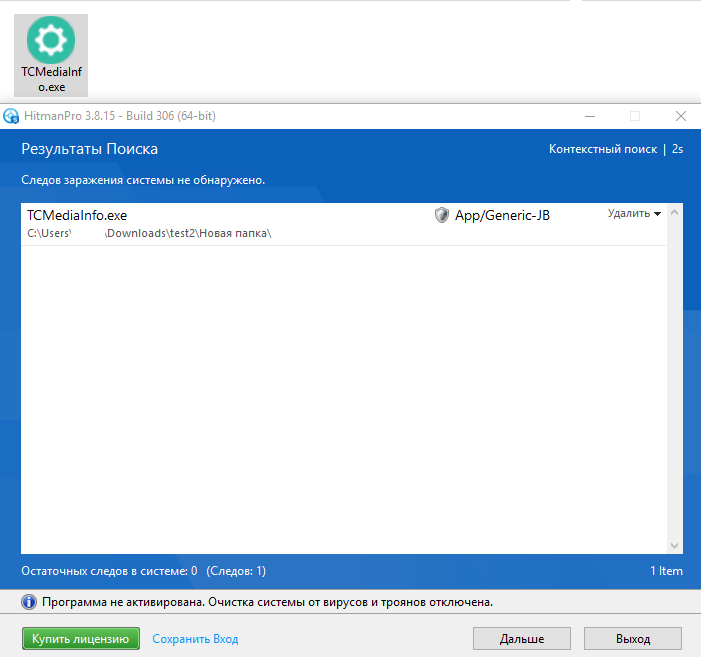Click the shield icon beside App/Generic-JB
The height and width of the screenshot is (657, 701).
click(x=442, y=215)
